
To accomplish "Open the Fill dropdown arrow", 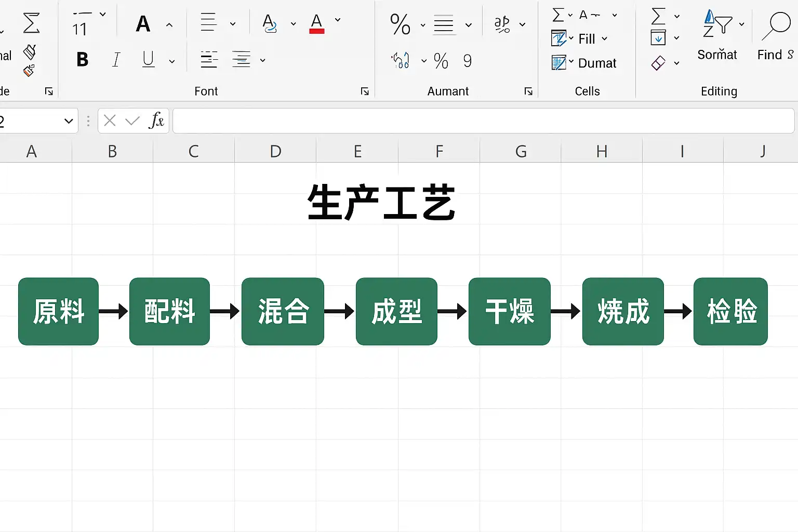I will (604, 39).
